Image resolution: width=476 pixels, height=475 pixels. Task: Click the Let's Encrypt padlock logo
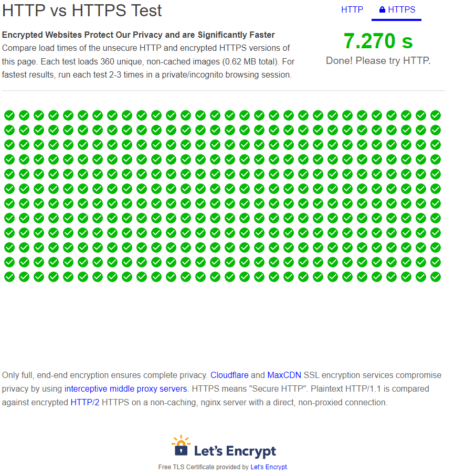point(181,446)
